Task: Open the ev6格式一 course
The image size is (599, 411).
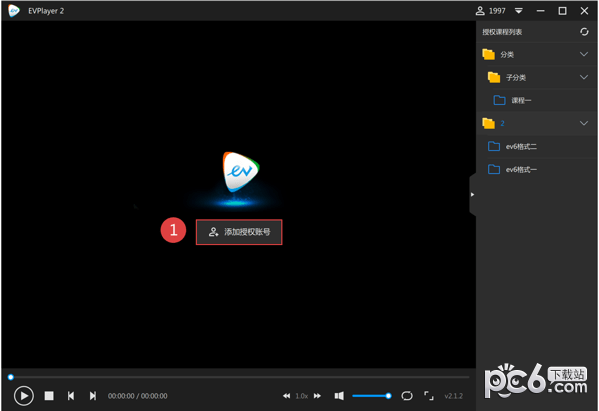Action: tap(537, 169)
